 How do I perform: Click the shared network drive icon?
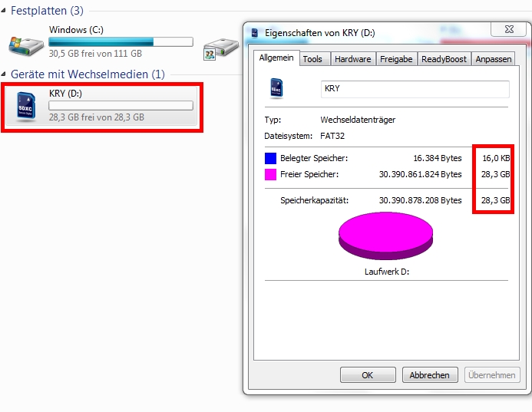[221, 49]
